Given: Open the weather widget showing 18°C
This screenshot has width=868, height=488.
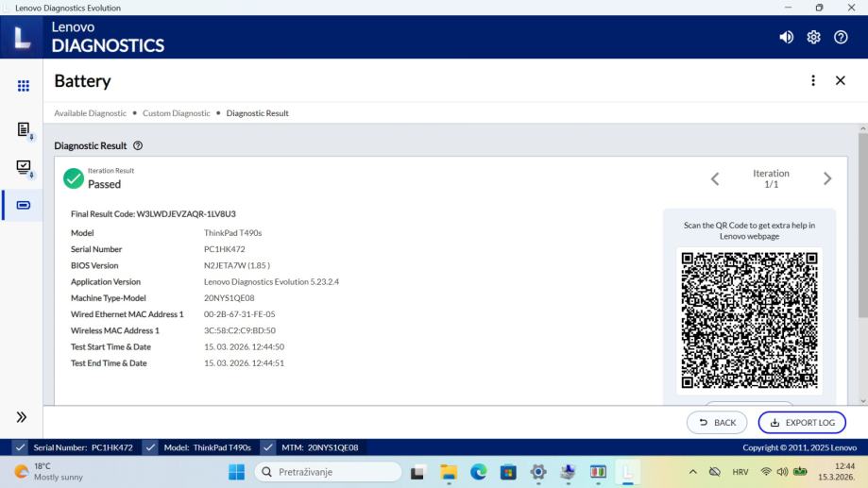Looking at the screenshot, I should 49,471.
